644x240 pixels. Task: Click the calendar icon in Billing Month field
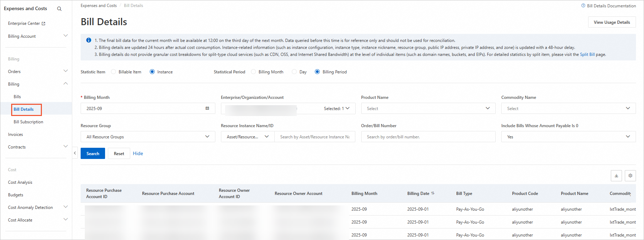tap(207, 108)
